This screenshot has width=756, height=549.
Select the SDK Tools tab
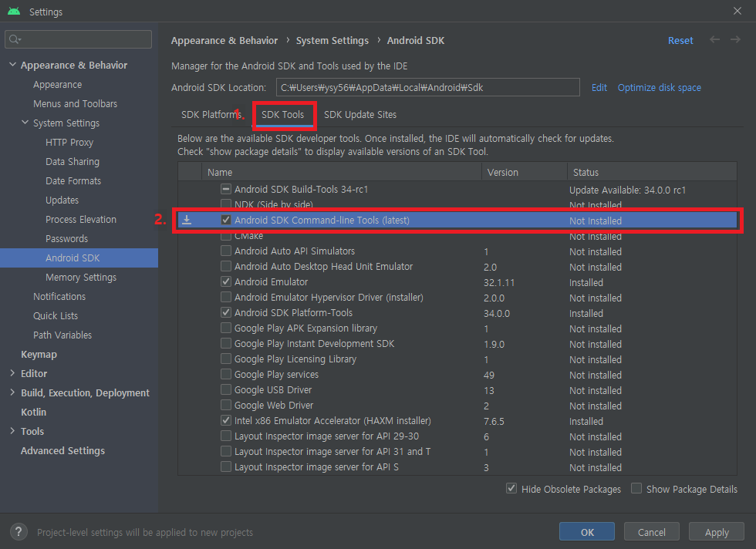coord(283,115)
